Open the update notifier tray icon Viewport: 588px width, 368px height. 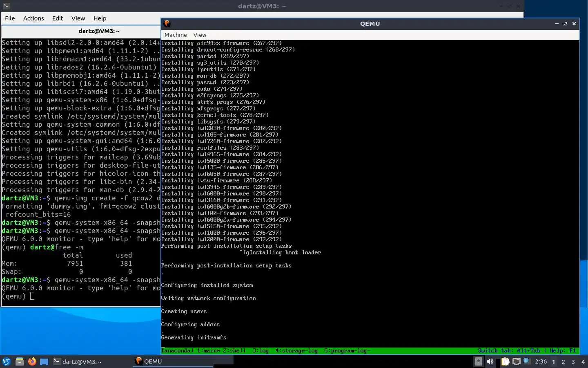pos(527,361)
